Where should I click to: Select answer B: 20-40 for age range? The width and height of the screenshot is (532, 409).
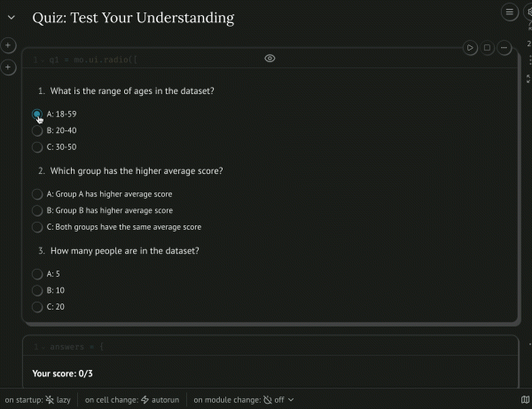pyautogui.click(x=37, y=131)
